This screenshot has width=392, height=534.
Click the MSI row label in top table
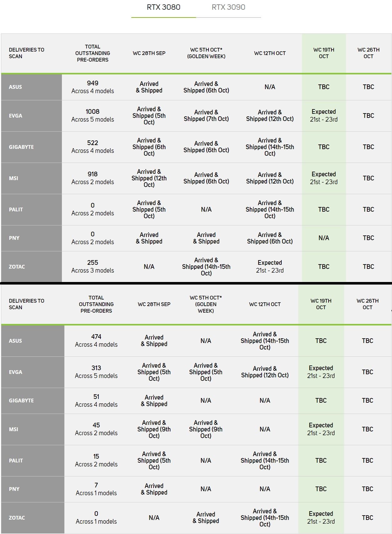click(x=32, y=178)
